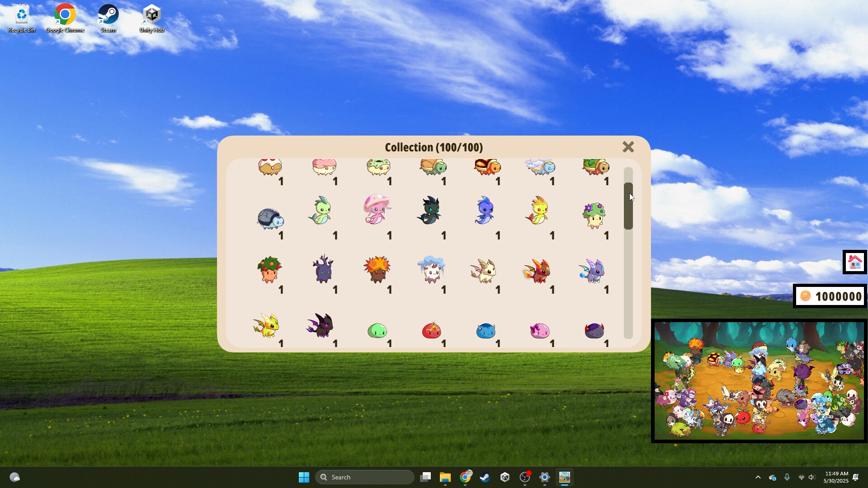Select the dark dragon hatchling

pos(429,210)
